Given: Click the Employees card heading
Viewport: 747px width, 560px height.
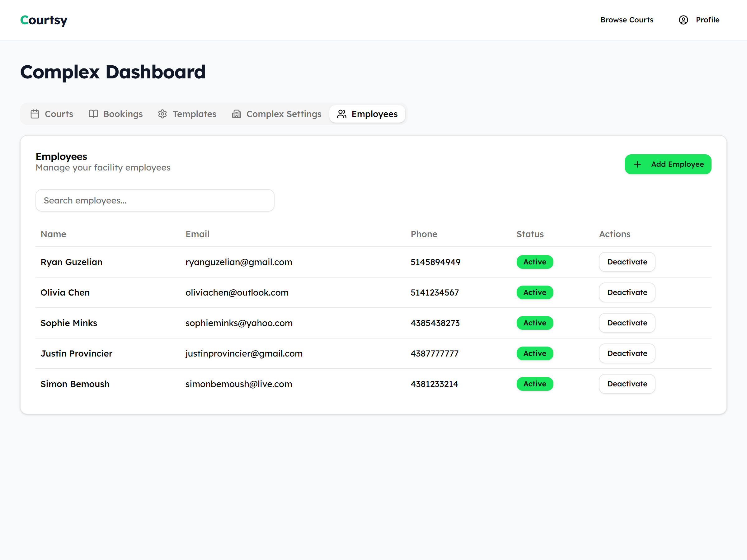Looking at the screenshot, I should 61,156.
